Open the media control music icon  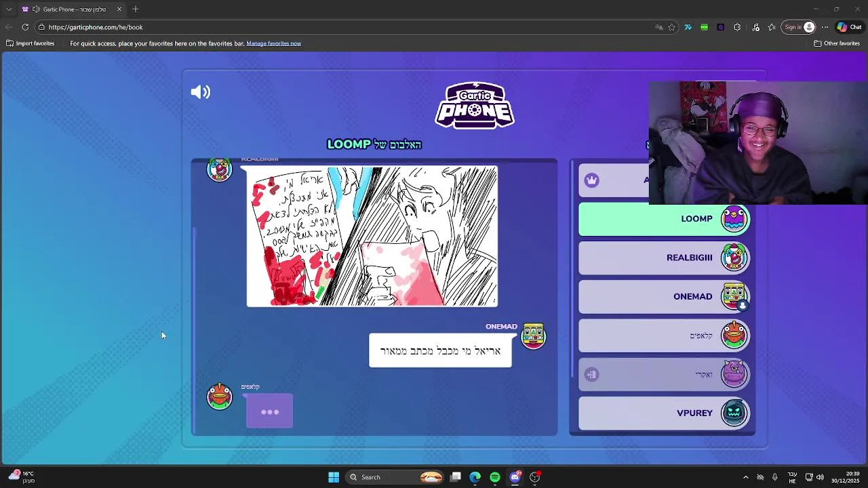(x=756, y=27)
